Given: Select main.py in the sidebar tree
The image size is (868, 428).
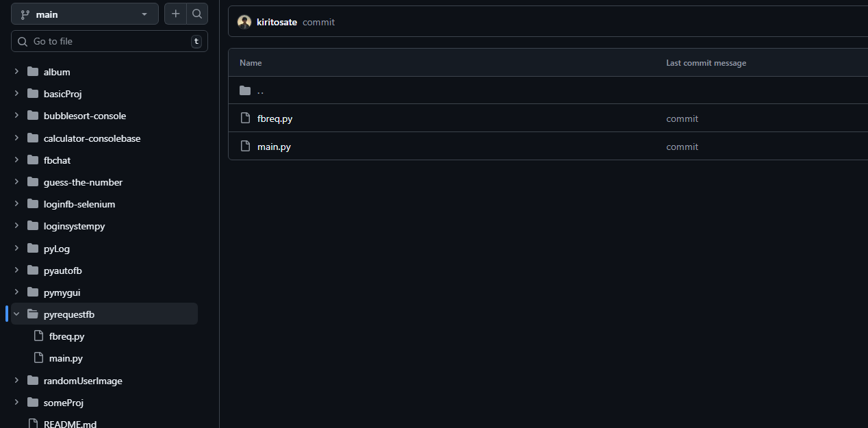Looking at the screenshot, I should (66, 358).
